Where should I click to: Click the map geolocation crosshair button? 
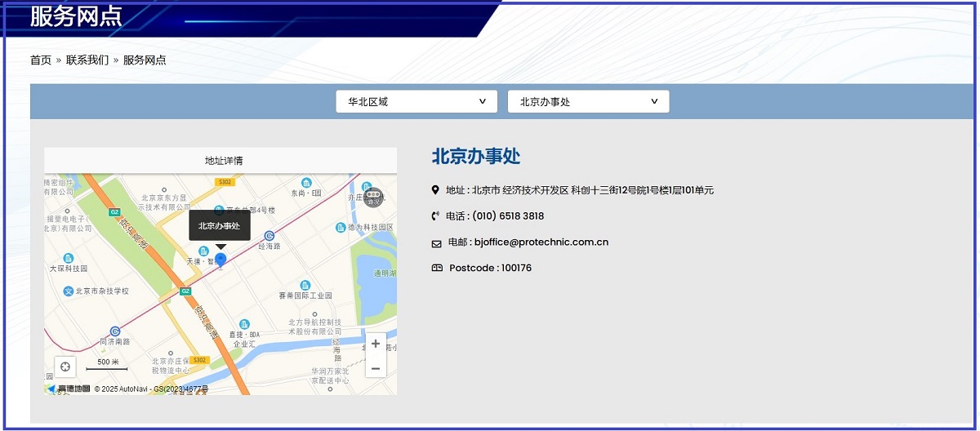pyautogui.click(x=65, y=367)
